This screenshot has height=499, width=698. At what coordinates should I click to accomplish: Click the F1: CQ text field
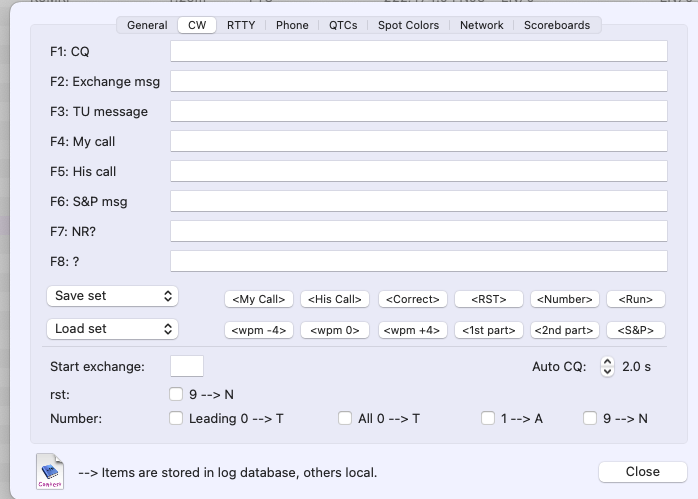418,52
